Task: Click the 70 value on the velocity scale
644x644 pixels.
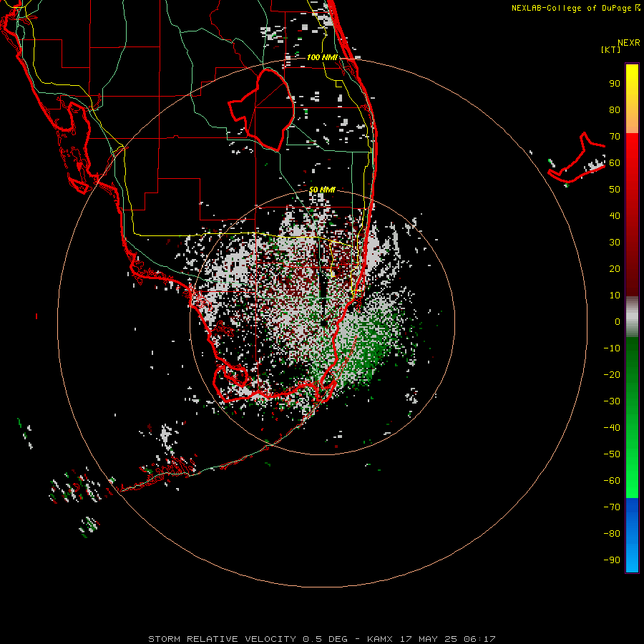Action: pyautogui.click(x=615, y=137)
